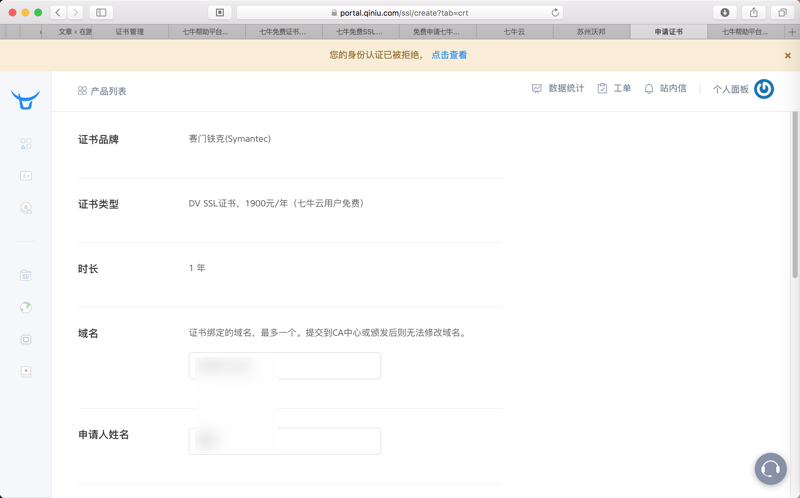The height and width of the screenshot is (498, 800).
Task: Open the chip processing sidebar icon
Action: tap(26, 339)
